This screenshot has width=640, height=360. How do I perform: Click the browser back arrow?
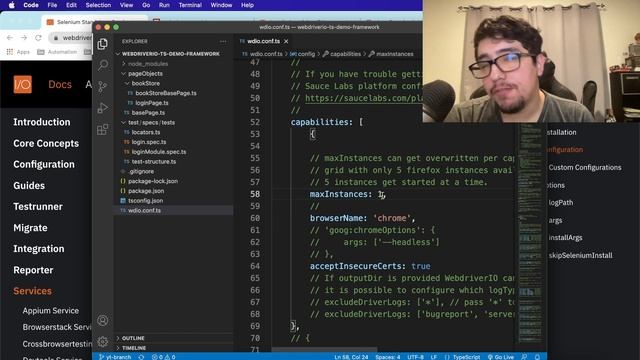(x=10, y=38)
